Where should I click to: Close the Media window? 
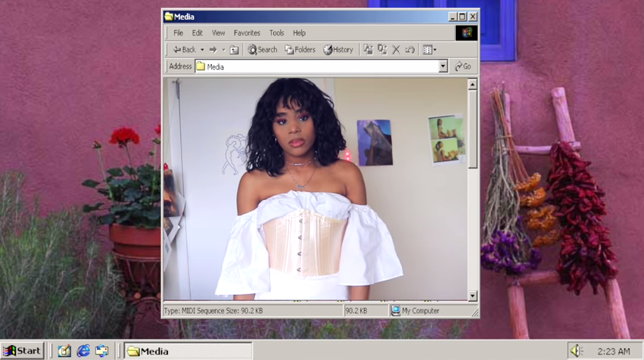click(x=473, y=17)
